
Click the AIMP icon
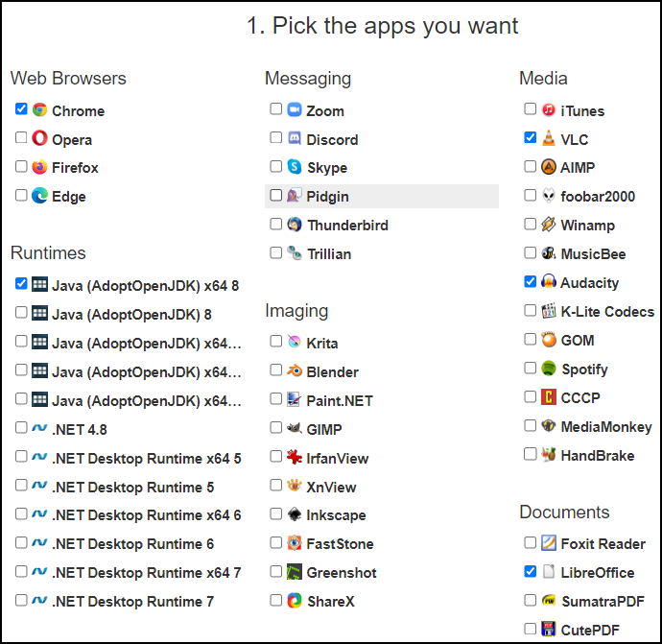coord(549,167)
